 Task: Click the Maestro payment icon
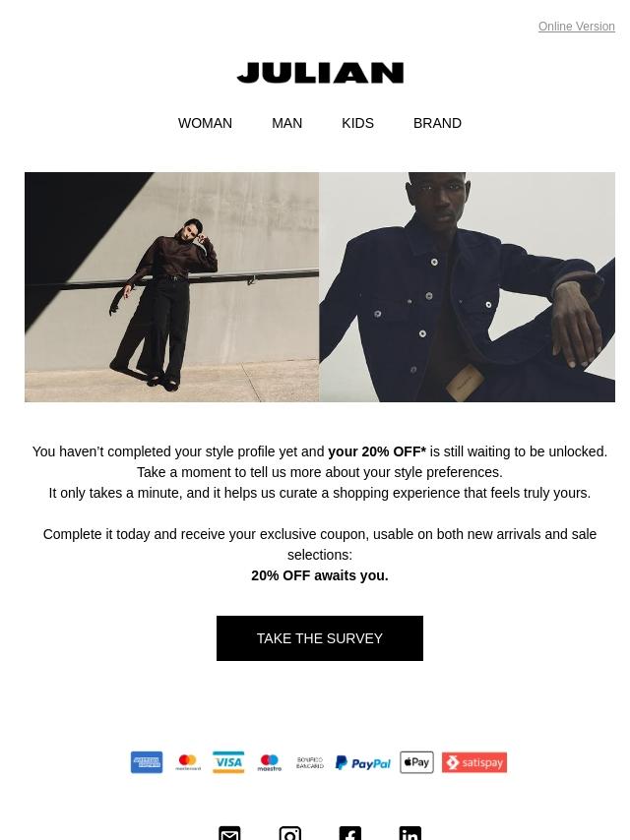(269, 761)
